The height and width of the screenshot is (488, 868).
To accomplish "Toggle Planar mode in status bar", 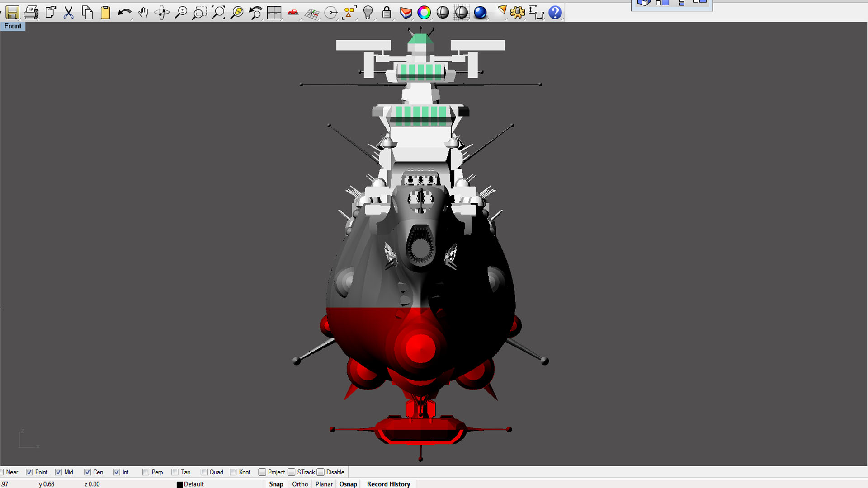I will click(x=324, y=484).
